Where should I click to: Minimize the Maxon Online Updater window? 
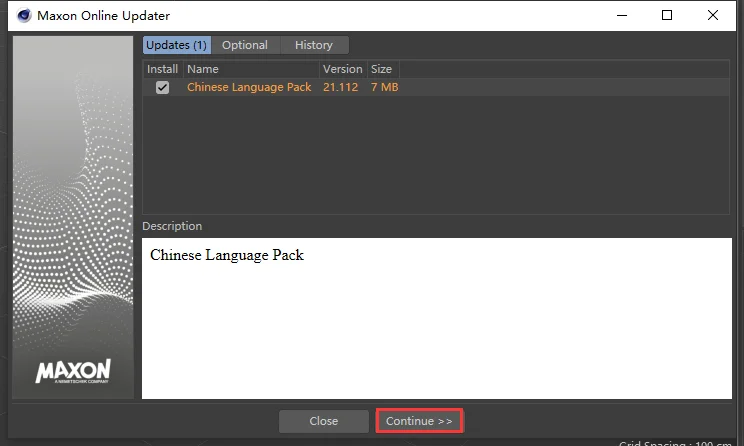click(622, 16)
